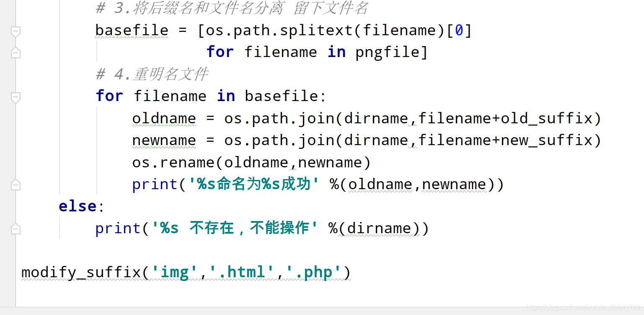This screenshot has width=644, height=315.
Task: Click the basefile variable in the list assignment
Action: click(132, 30)
